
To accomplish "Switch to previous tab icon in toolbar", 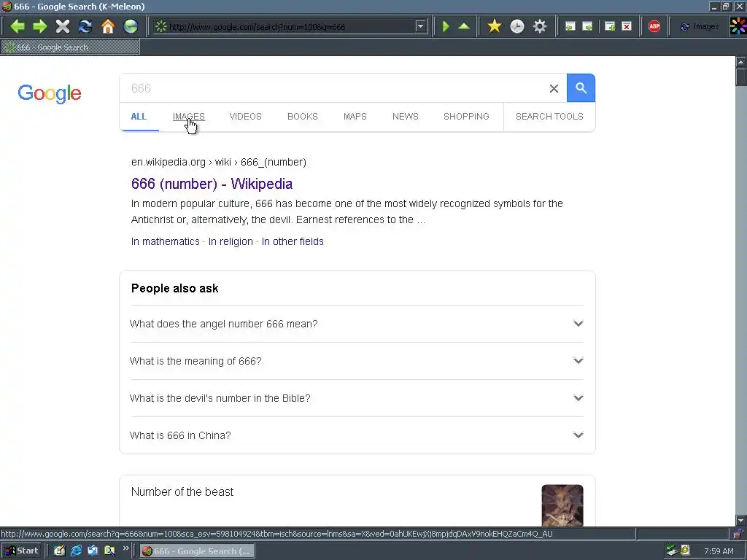I will point(570,26).
